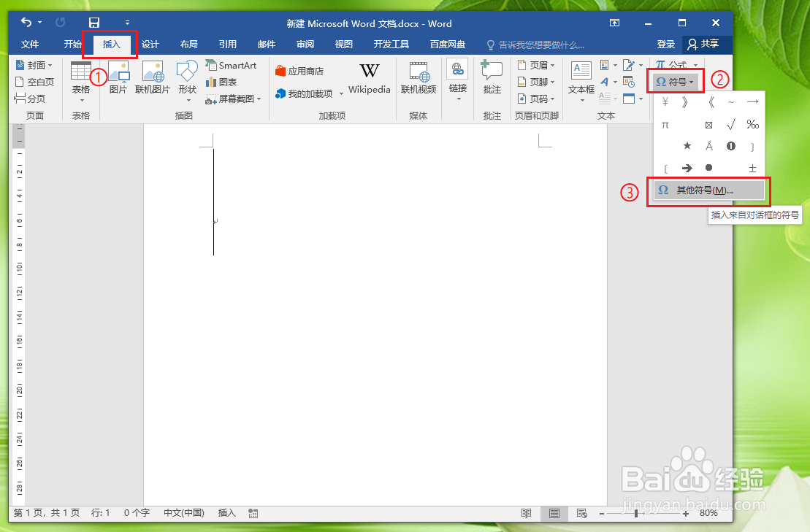Switch to the 审阅 tab
The height and width of the screenshot is (532, 810).
pyautogui.click(x=305, y=45)
